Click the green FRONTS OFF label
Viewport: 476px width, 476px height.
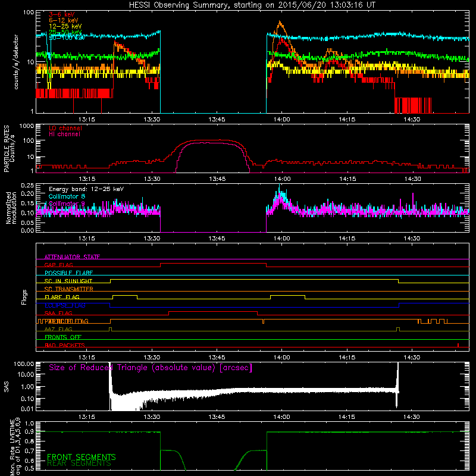click(63, 337)
